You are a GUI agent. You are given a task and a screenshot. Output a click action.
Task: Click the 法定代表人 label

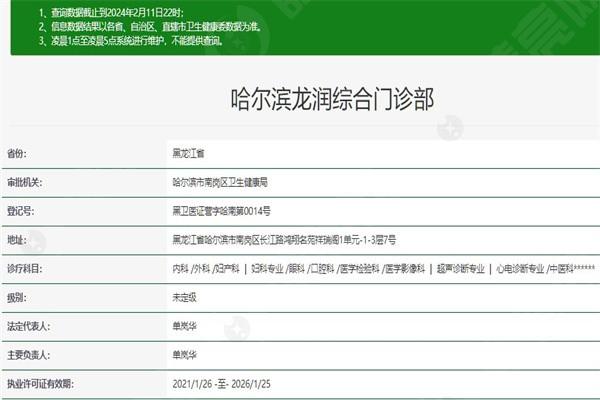pyautogui.click(x=28, y=326)
